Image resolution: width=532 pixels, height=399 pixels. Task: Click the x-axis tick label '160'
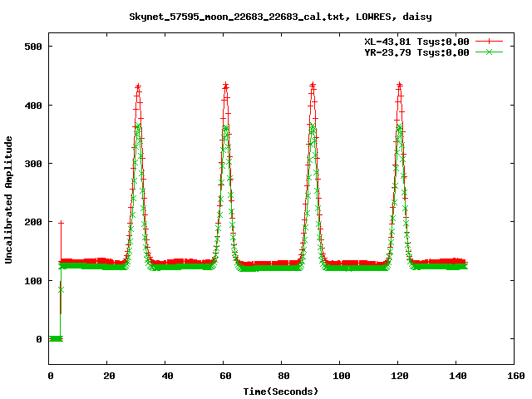point(516,376)
